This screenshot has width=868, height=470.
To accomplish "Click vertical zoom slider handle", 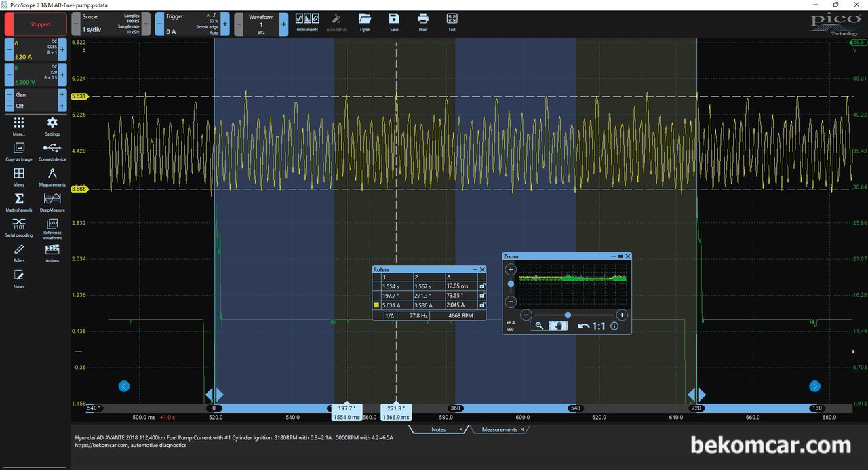I will pos(511,283).
